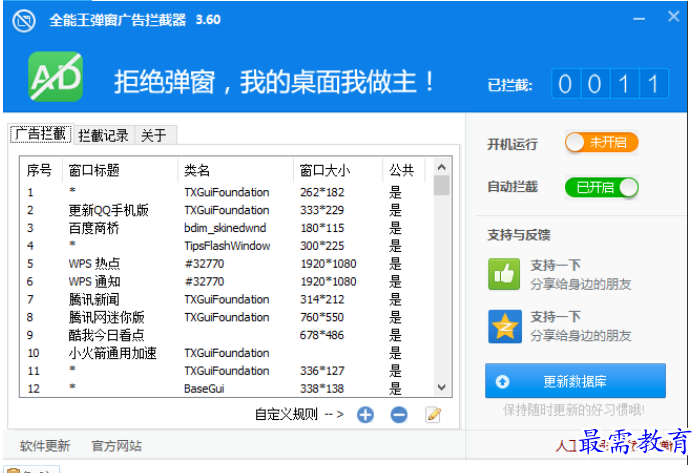Click the TipsFlashWindow class name cell
This screenshot has height=473, width=700.
227,246
